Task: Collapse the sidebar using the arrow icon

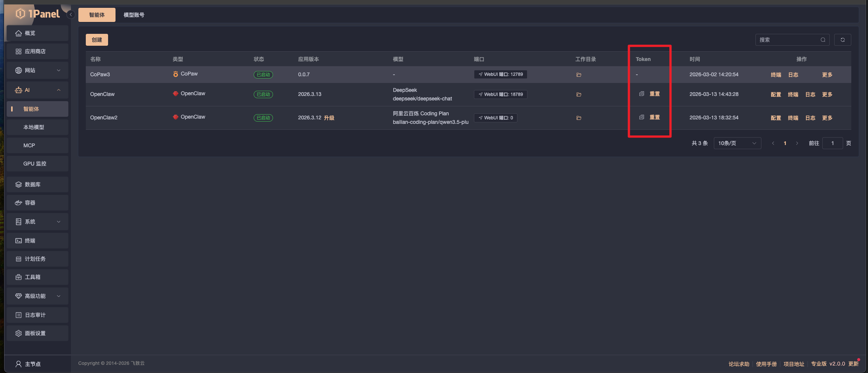Action: tap(71, 15)
